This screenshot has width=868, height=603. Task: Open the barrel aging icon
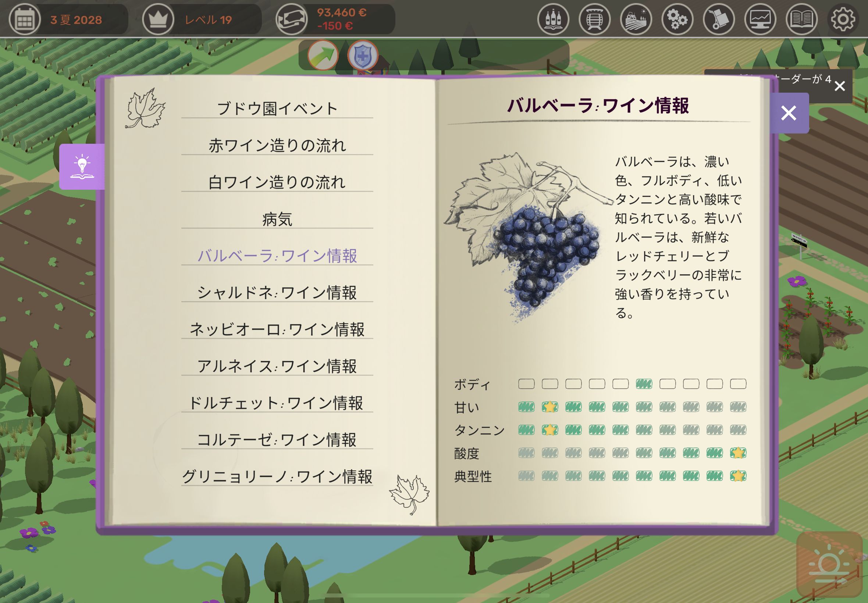pyautogui.click(x=594, y=19)
